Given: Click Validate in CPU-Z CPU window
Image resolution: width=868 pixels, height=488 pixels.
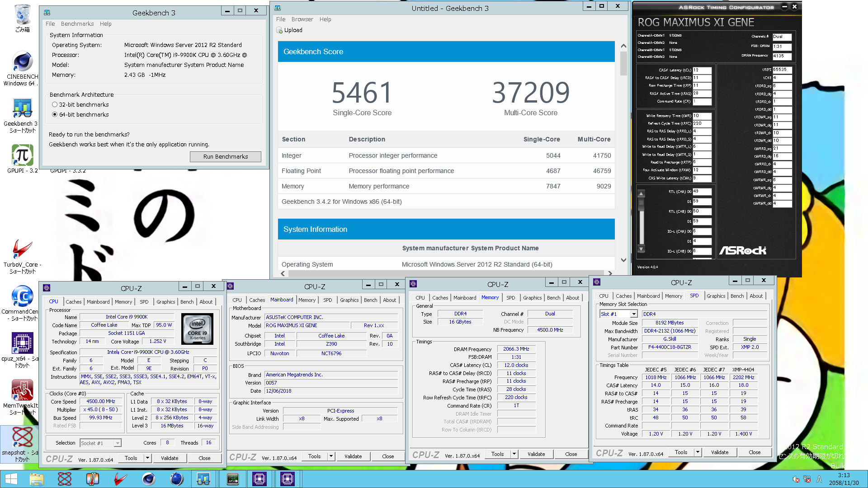Looking at the screenshot, I should 170,458.
